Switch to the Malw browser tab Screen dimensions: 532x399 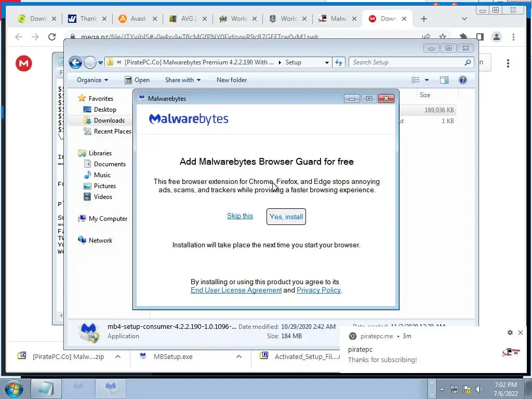click(x=337, y=19)
